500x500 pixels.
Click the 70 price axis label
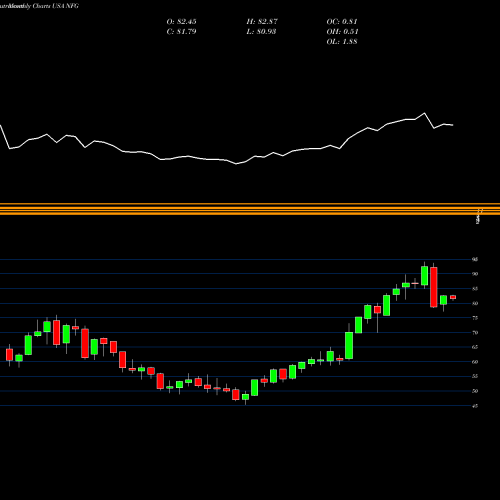[475, 333]
